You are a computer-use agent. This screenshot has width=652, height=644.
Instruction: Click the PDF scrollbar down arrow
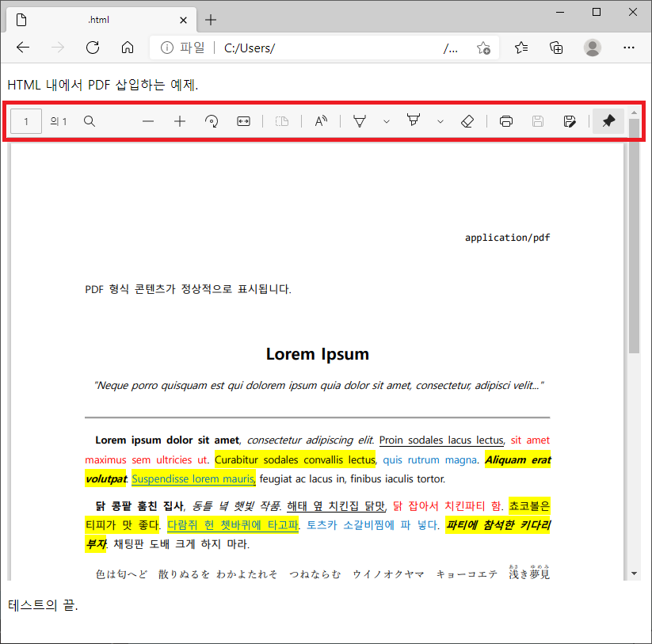[x=634, y=574]
